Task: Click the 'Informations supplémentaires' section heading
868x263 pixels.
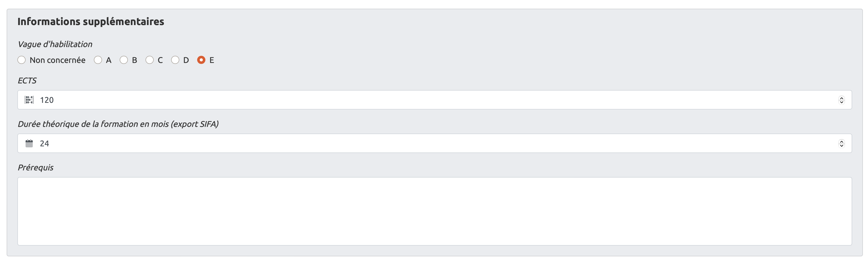Action: click(x=91, y=21)
